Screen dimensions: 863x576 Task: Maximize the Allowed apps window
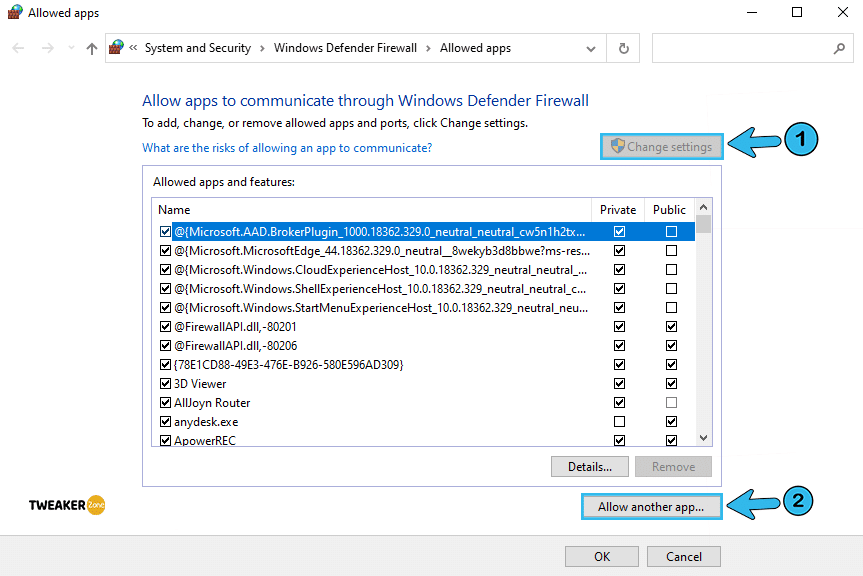click(x=797, y=12)
